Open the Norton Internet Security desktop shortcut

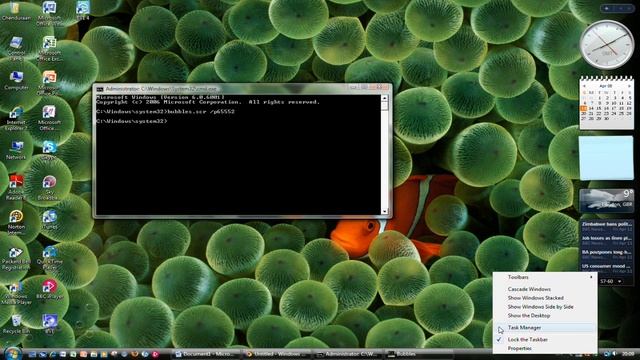pos(16,223)
